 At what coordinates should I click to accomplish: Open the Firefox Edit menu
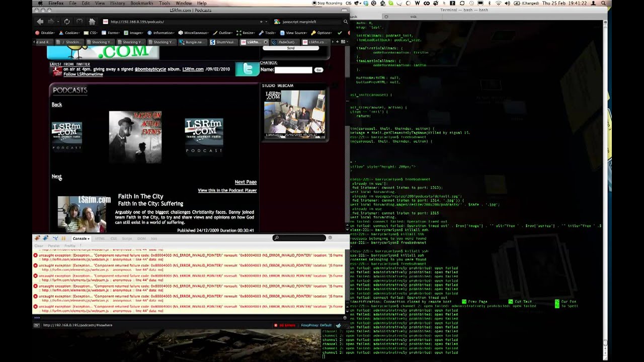pos(86,3)
